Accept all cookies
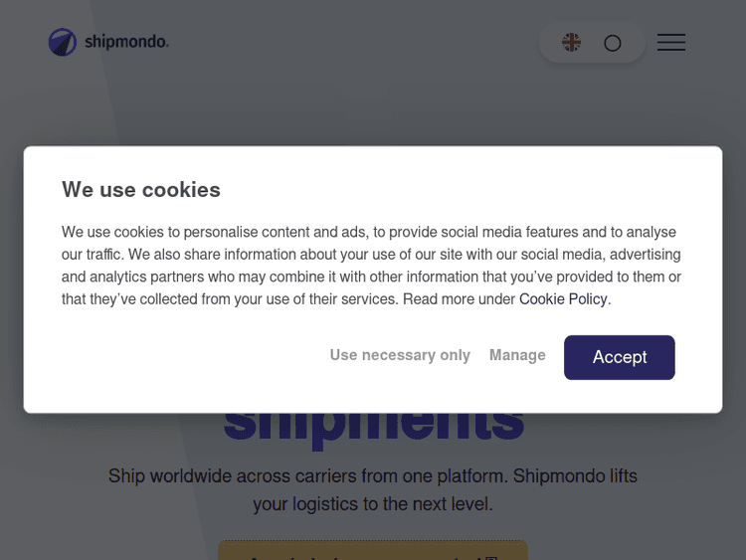Viewport: 746px width, 560px height. 619,357
